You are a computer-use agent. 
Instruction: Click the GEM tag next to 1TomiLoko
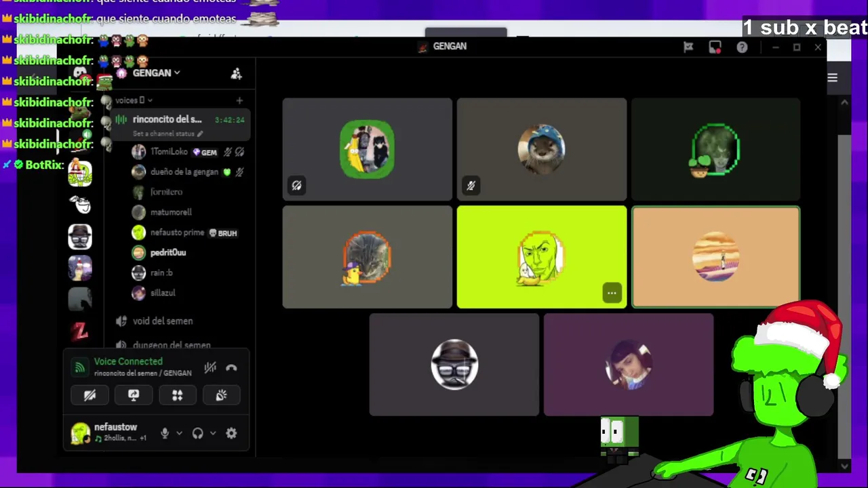[x=205, y=152]
